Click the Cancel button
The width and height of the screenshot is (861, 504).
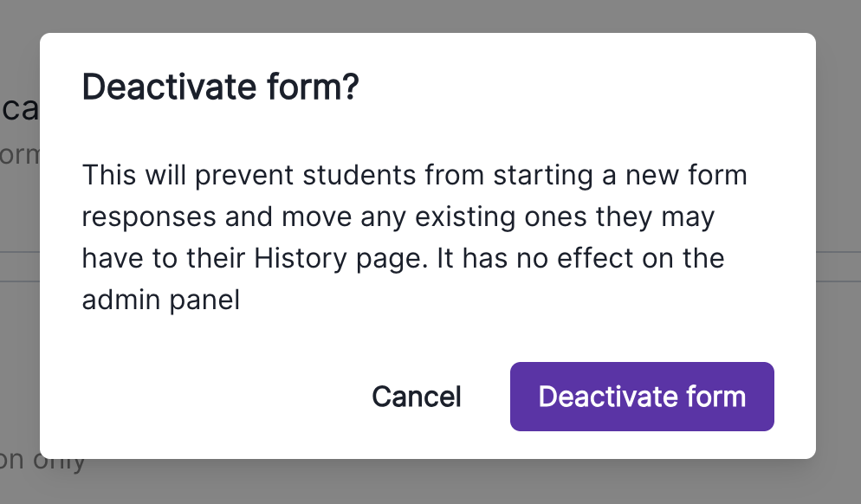click(417, 397)
